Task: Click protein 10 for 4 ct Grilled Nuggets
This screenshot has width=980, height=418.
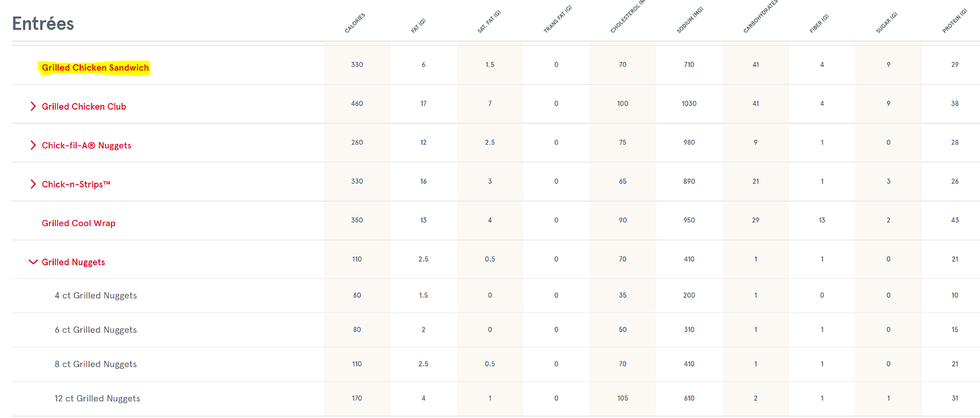Action: (954, 295)
